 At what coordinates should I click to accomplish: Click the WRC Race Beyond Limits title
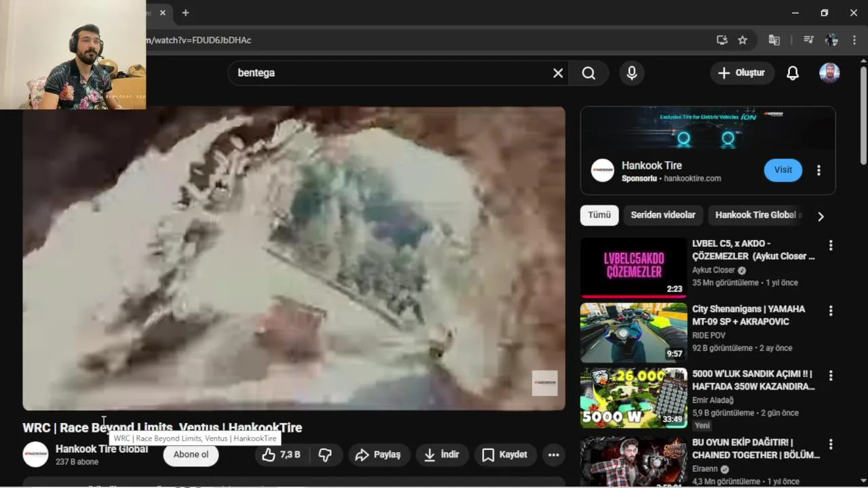click(162, 428)
